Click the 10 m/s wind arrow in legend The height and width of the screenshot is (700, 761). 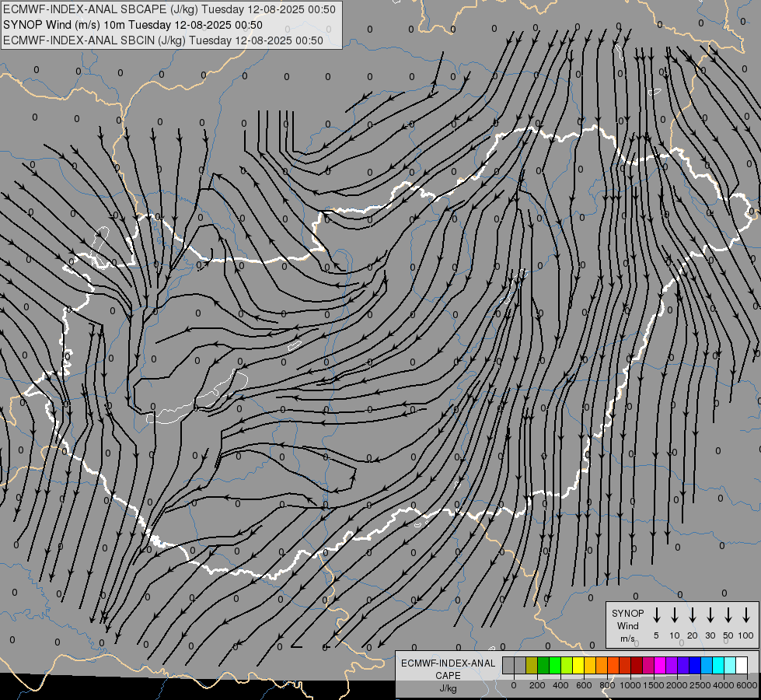pyautogui.click(x=675, y=615)
